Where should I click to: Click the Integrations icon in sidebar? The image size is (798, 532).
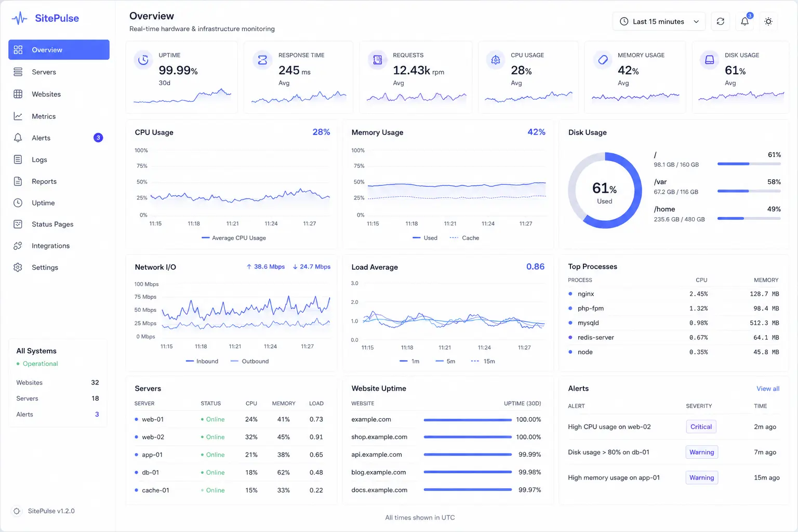tap(18, 246)
